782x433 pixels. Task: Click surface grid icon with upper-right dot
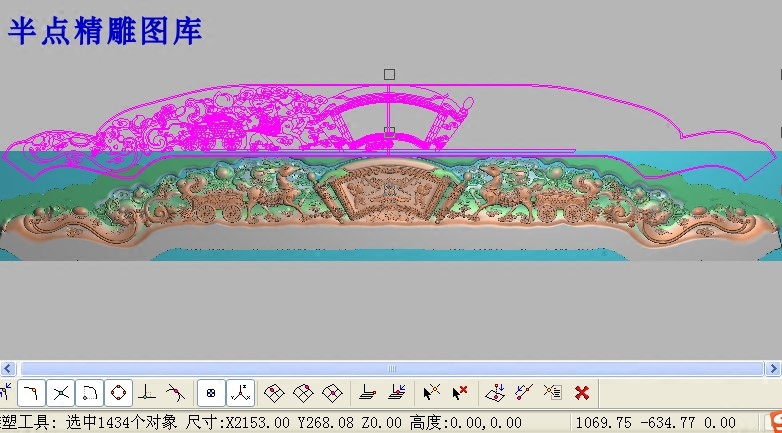(303, 393)
